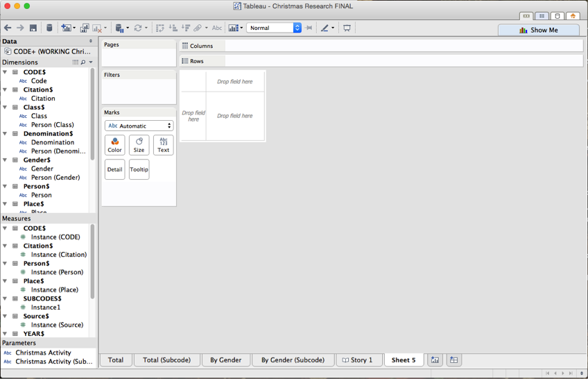Click the search magnifier in Dimensions header
This screenshot has width=588, height=379.
point(83,62)
